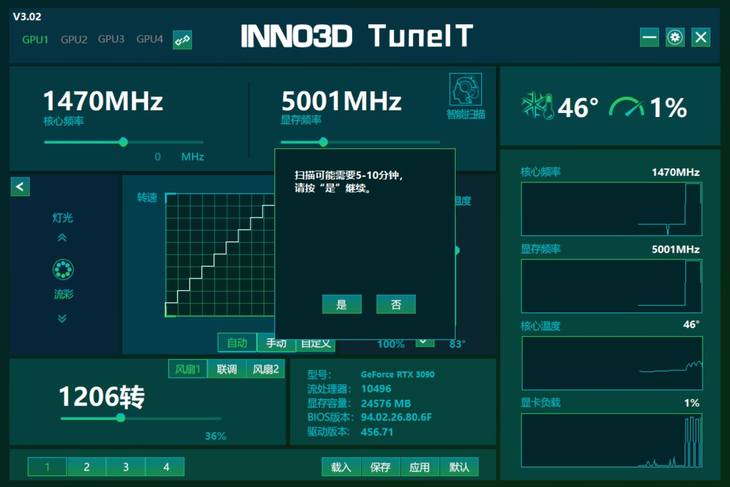The image size is (730, 487).
Task: Click the GPU load gauge icon
Action: click(x=627, y=106)
